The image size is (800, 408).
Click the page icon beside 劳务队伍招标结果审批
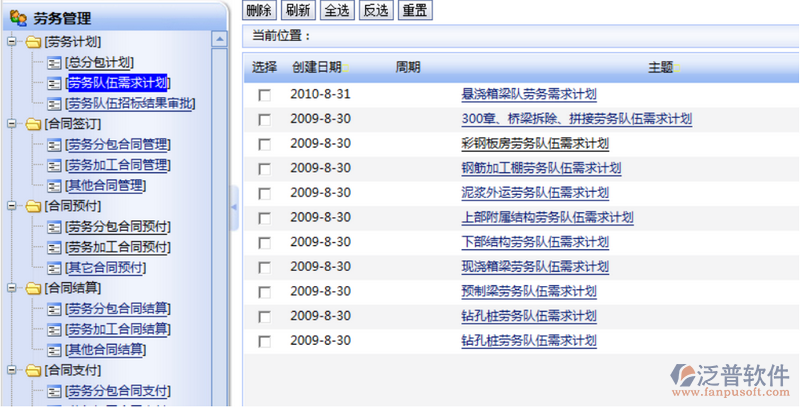pos(54,104)
